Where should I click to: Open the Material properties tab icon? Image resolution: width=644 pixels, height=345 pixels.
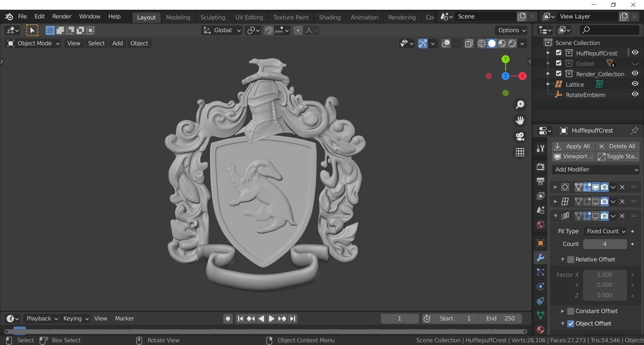tap(540, 330)
